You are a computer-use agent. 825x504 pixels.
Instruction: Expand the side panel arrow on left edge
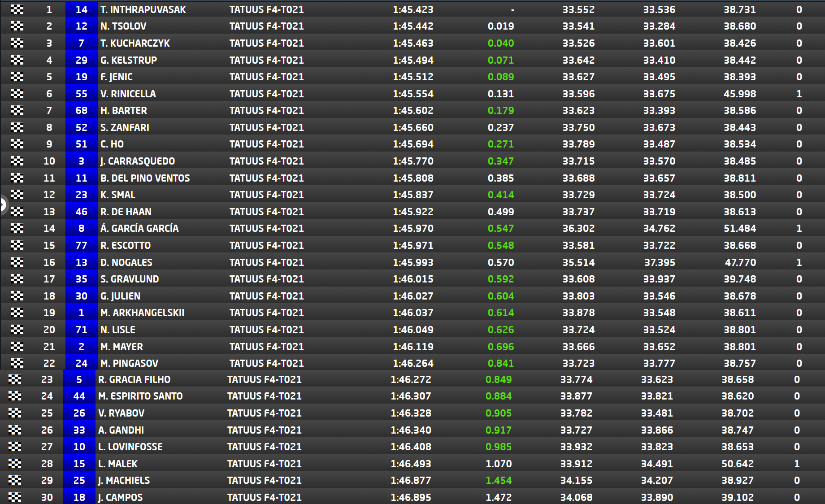click(3, 204)
